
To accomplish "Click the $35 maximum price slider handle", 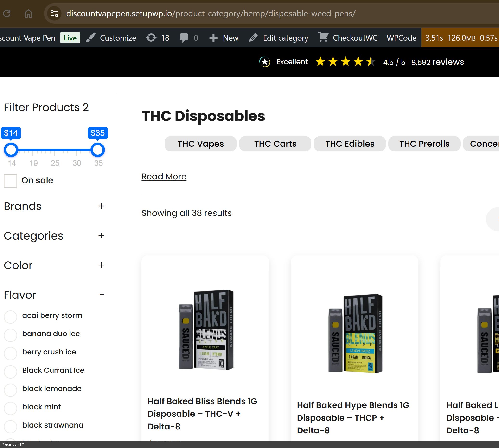I will click(x=98, y=150).
